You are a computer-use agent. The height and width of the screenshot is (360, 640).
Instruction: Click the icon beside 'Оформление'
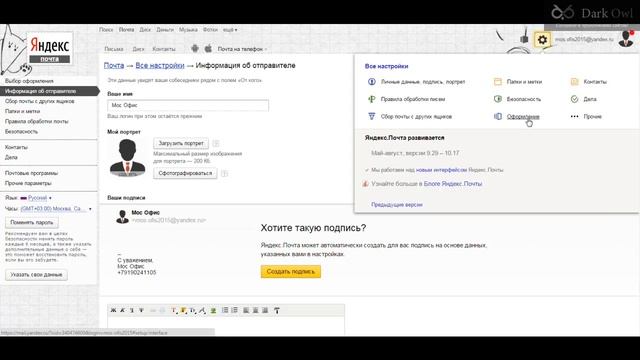[498, 116]
